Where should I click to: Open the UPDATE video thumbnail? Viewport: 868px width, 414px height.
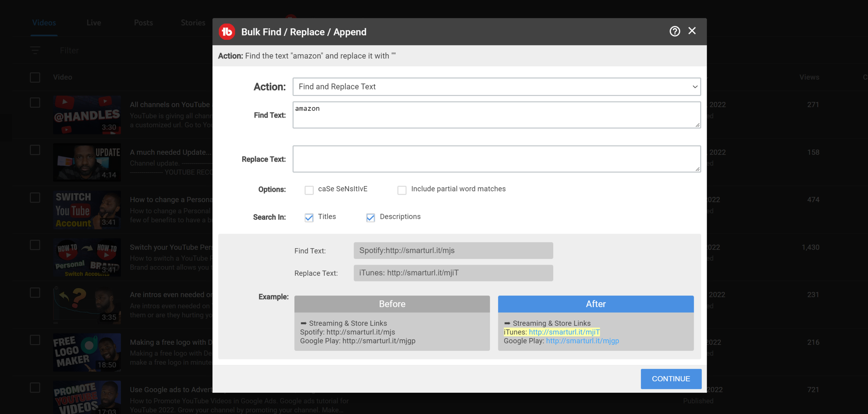pyautogui.click(x=87, y=162)
